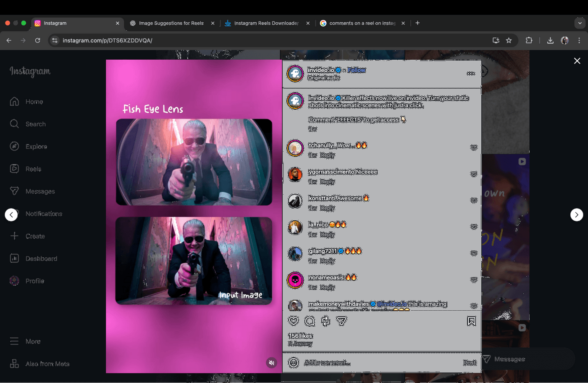The width and height of the screenshot is (588, 383).
Task: Repost the reel using repost icon
Action: click(x=325, y=321)
